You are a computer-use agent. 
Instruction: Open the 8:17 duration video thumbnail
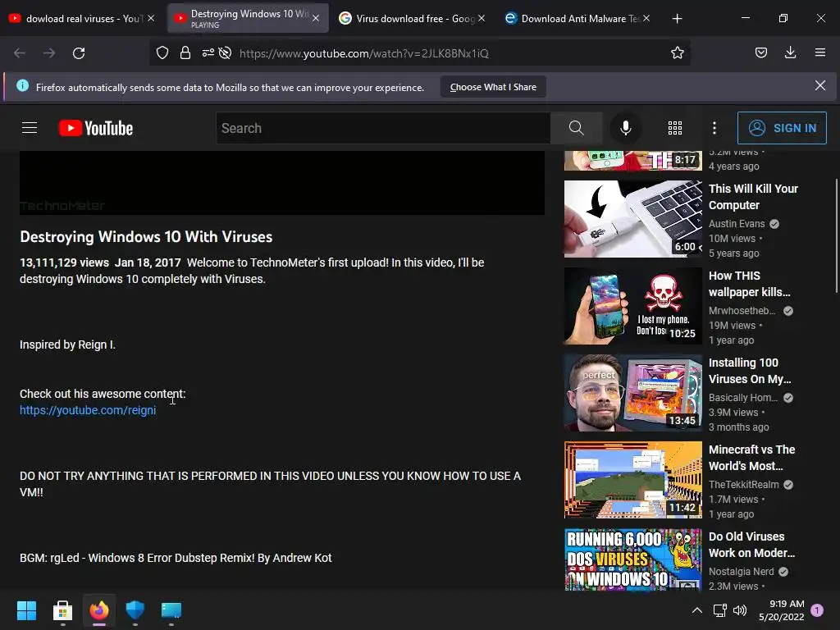coord(632,161)
